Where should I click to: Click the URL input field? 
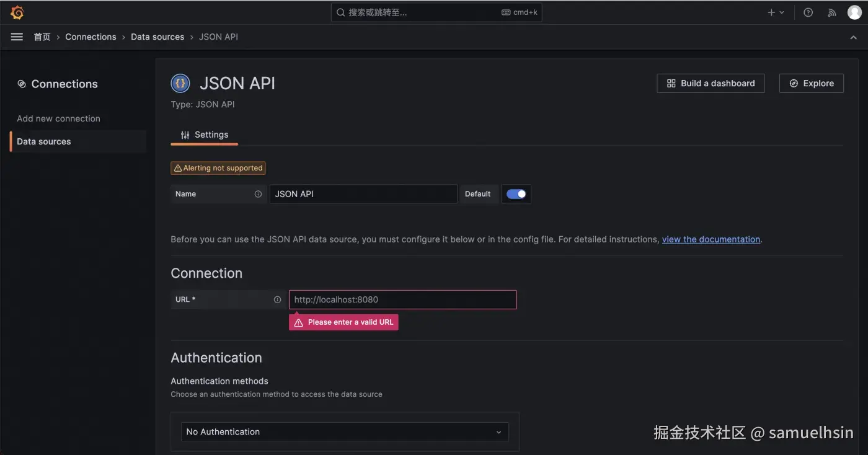coord(402,299)
